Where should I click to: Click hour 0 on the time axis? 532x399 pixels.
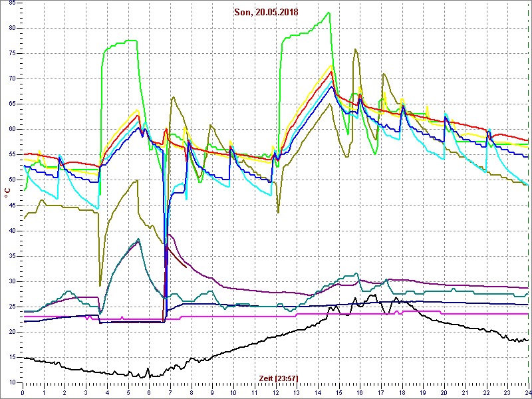point(23,392)
